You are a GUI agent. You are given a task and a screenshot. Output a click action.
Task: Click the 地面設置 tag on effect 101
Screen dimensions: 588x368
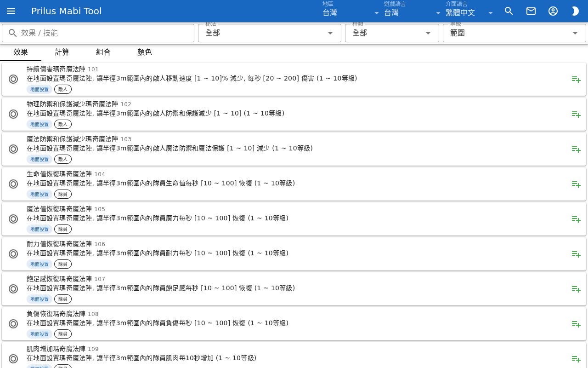point(40,89)
